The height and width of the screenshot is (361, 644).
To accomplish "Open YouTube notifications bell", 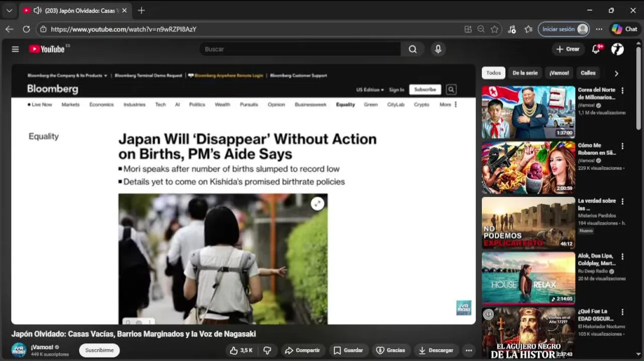I will point(596,49).
